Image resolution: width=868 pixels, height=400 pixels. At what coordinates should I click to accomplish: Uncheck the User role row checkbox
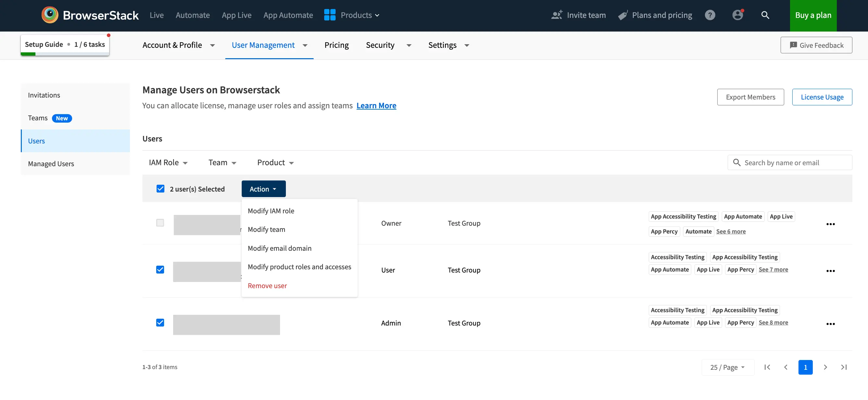(160, 270)
